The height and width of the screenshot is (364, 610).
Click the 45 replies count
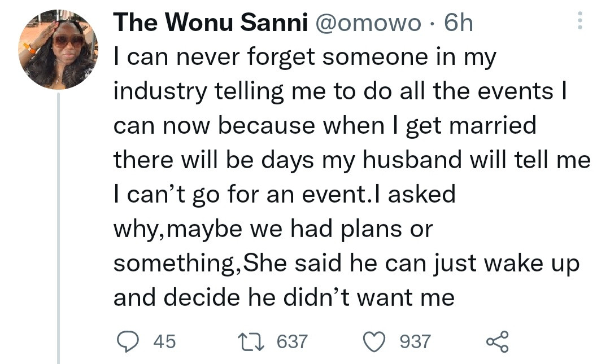coord(164,341)
